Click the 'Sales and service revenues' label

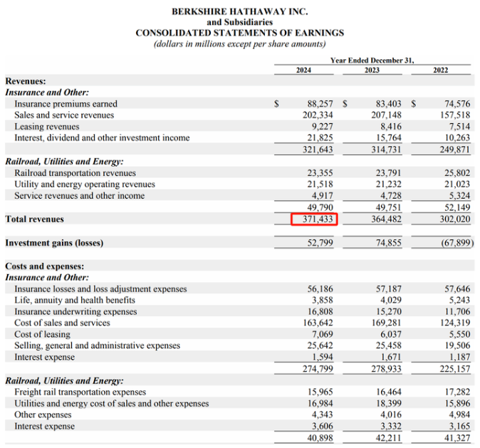pos(64,115)
